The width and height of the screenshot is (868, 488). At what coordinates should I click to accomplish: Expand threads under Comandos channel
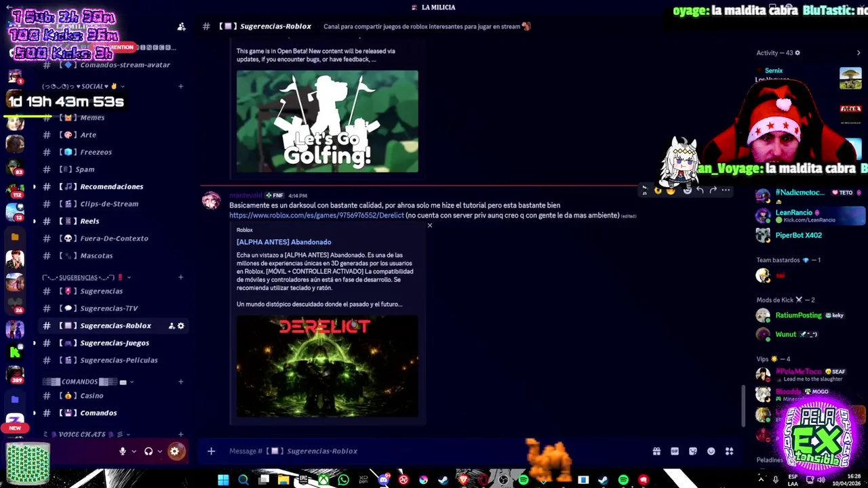click(x=35, y=413)
